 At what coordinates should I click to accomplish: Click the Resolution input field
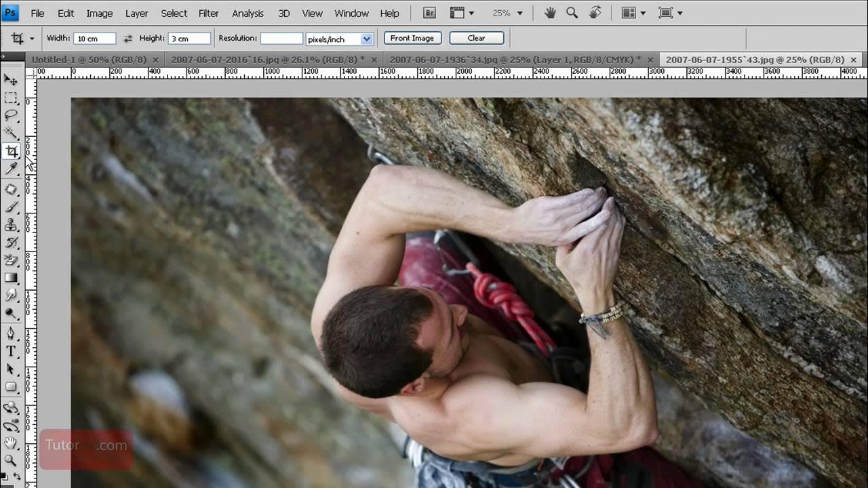click(281, 39)
